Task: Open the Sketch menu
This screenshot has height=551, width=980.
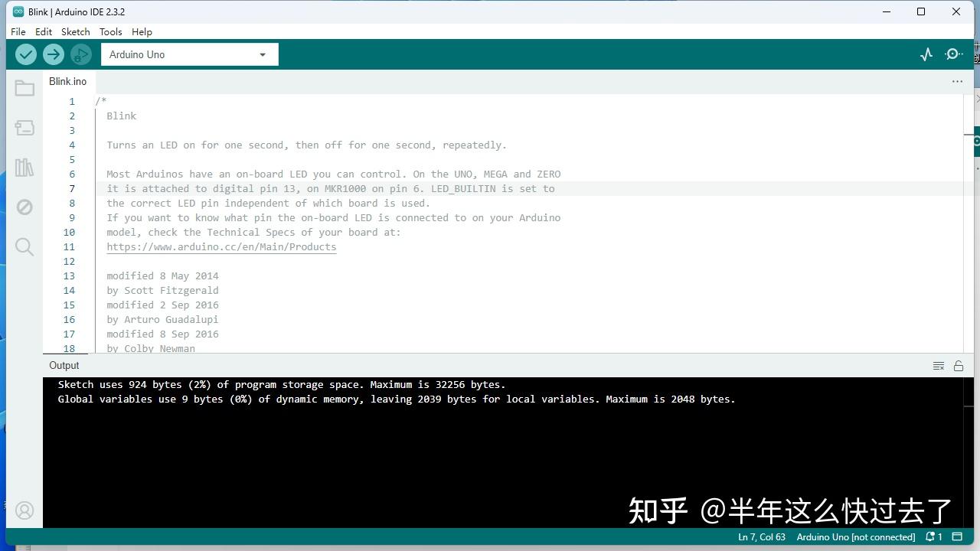Action: point(75,31)
